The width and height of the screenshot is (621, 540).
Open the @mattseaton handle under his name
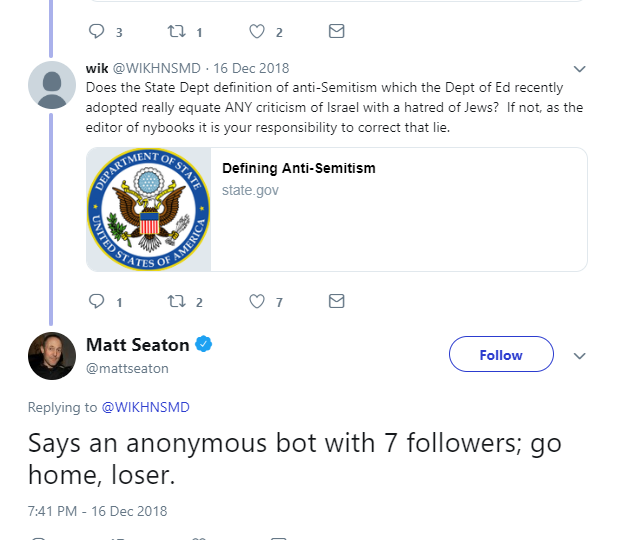coord(127,368)
